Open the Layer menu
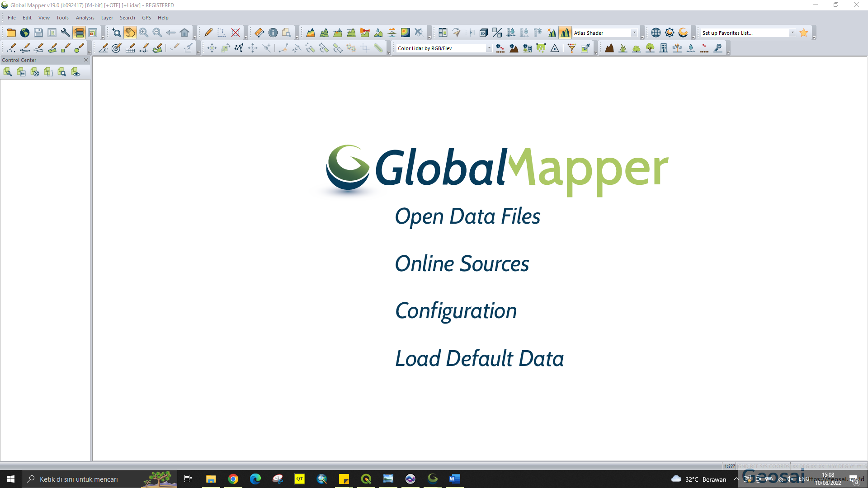 107,18
